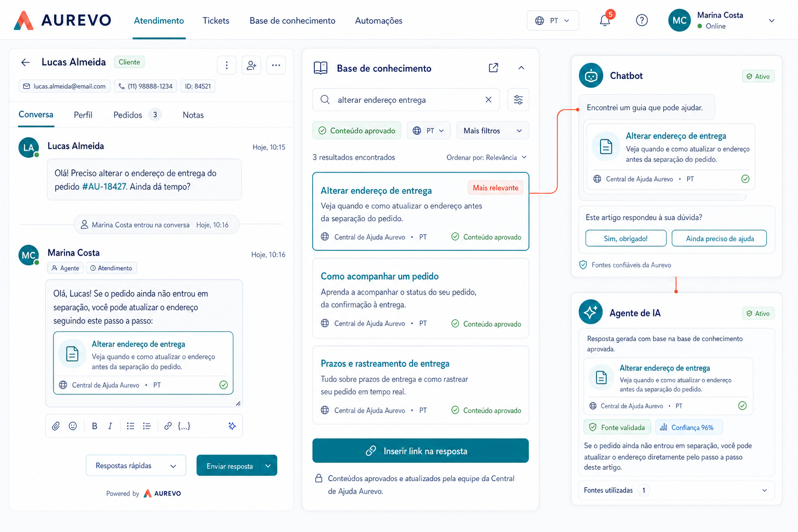Click the Fonte validada badge
The height and width of the screenshot is (532, 798).
pos(617,428)
